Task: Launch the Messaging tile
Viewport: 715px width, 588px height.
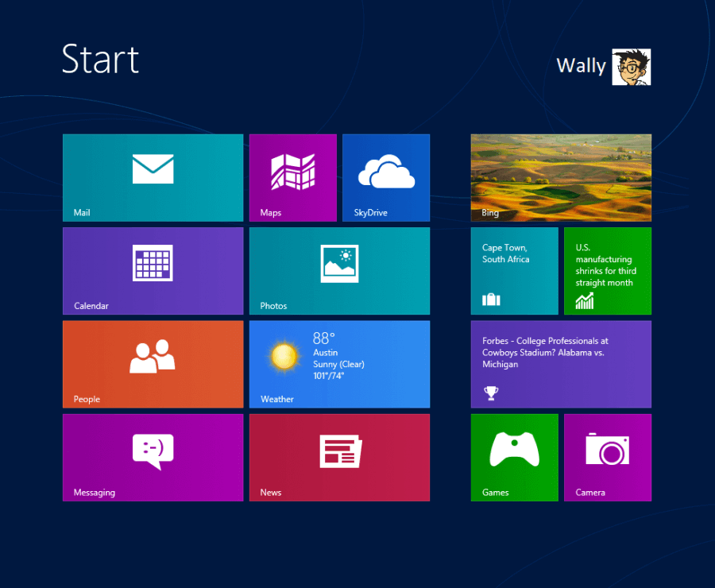Action: point(153,458)
